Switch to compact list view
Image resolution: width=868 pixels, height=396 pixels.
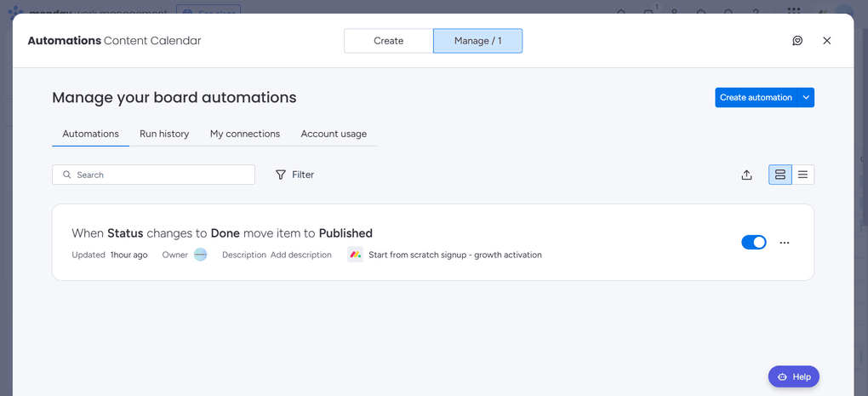(x=802, y=175)
